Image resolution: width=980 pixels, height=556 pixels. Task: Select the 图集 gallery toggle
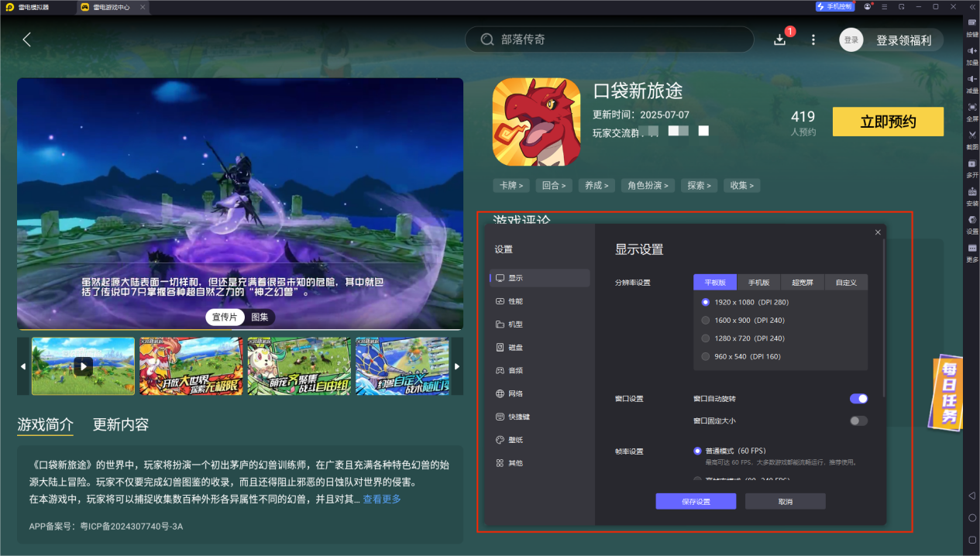pos(260,317)
